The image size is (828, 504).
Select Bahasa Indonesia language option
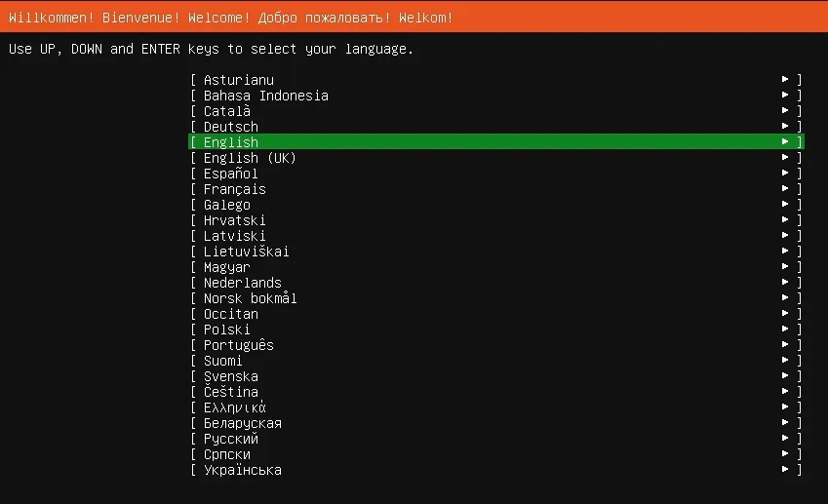coord(496,96)
